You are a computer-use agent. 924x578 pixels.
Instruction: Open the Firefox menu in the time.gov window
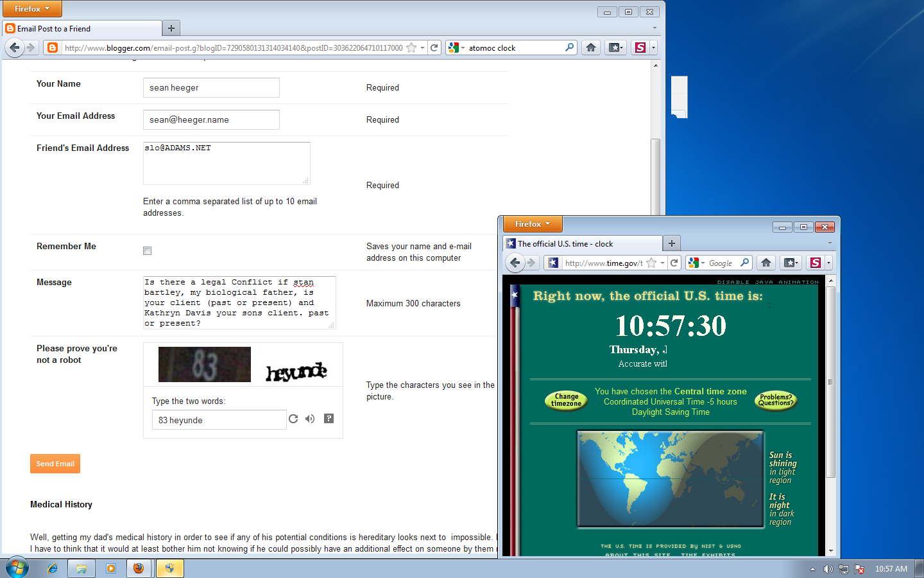coord(533,223)
